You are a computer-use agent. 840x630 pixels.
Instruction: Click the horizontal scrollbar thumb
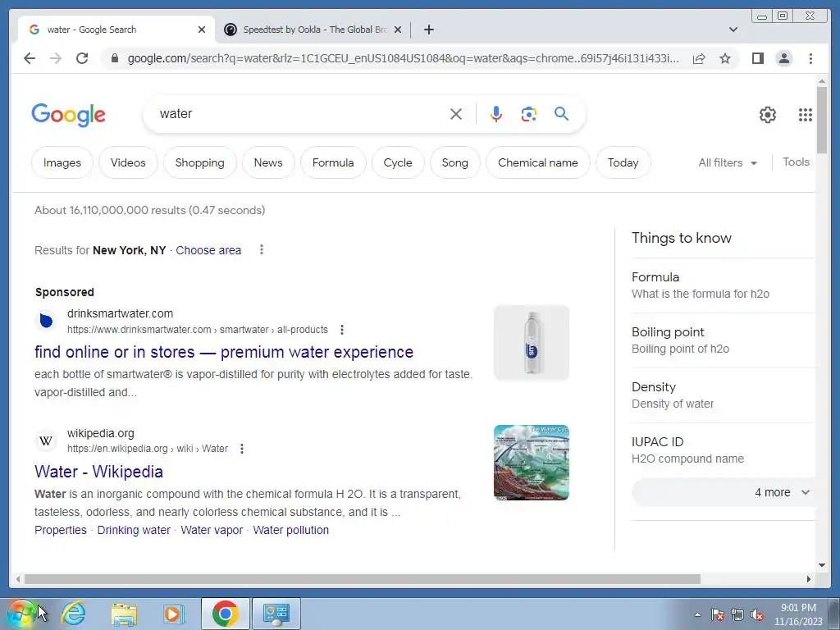[x=362, y=579]
